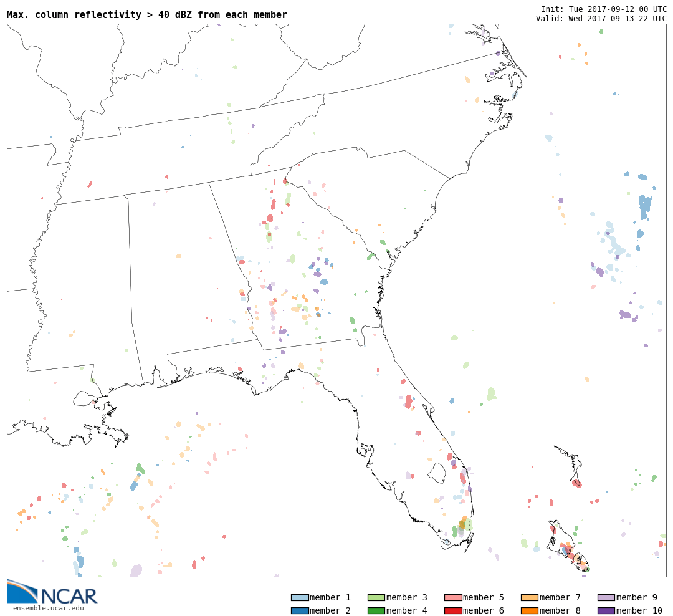Click the 'Valid: Wed 2017-09-13 22 UTC' text
Image resolution: width=673 pixels, height=616 pixels.
(x=601, y=19)
